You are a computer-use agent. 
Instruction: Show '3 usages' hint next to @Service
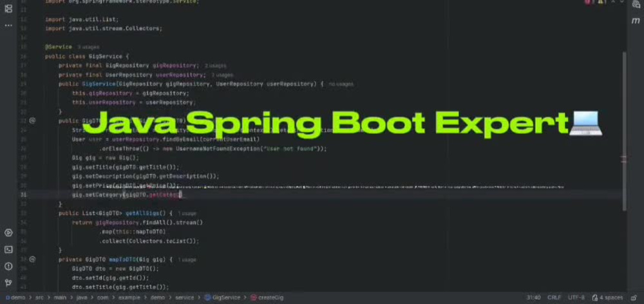tap(88, 47)
